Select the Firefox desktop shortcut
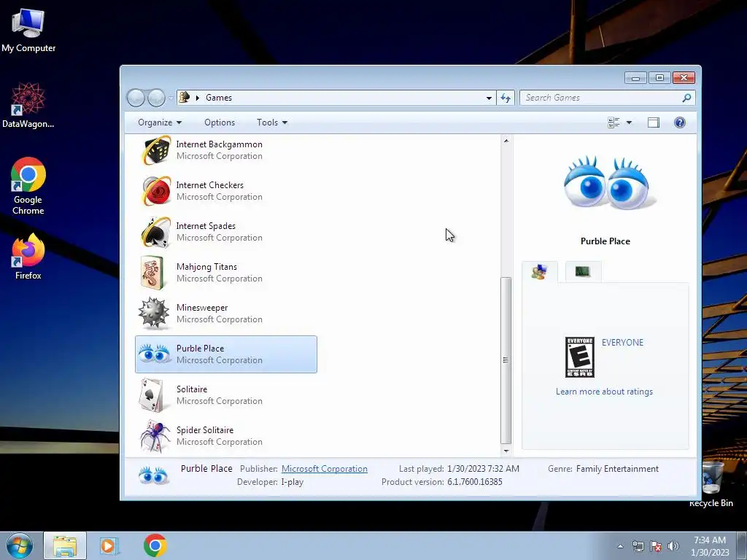 coord(28,257)
